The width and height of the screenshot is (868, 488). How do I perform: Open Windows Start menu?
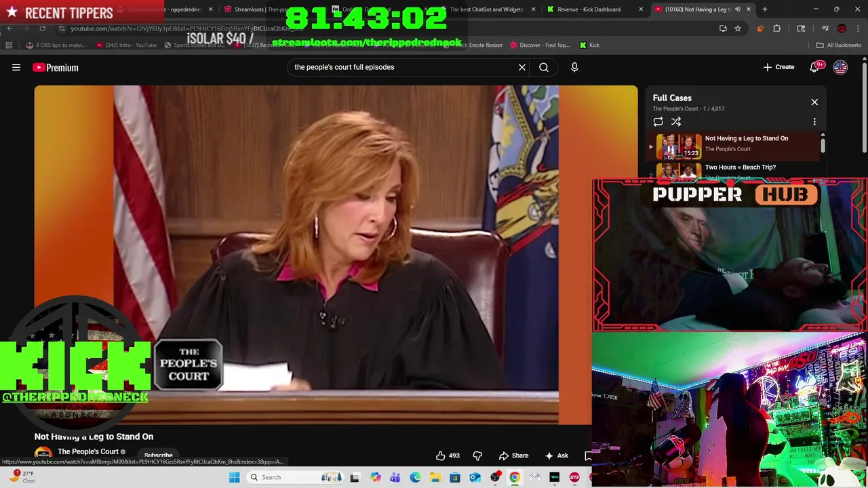click(x=234, y=477)
